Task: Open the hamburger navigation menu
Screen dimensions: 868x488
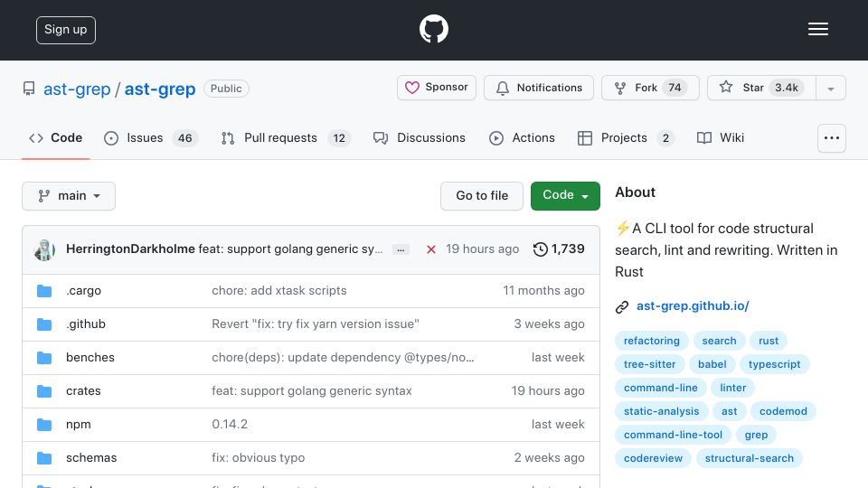Action: tap(817, 29)
